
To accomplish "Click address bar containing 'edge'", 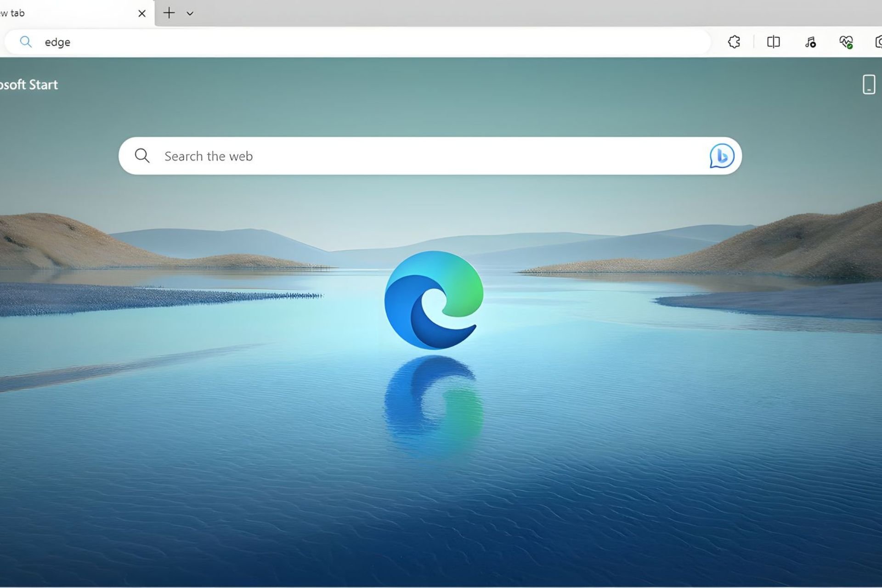I will pyautogui.click(x=357, y=42).
